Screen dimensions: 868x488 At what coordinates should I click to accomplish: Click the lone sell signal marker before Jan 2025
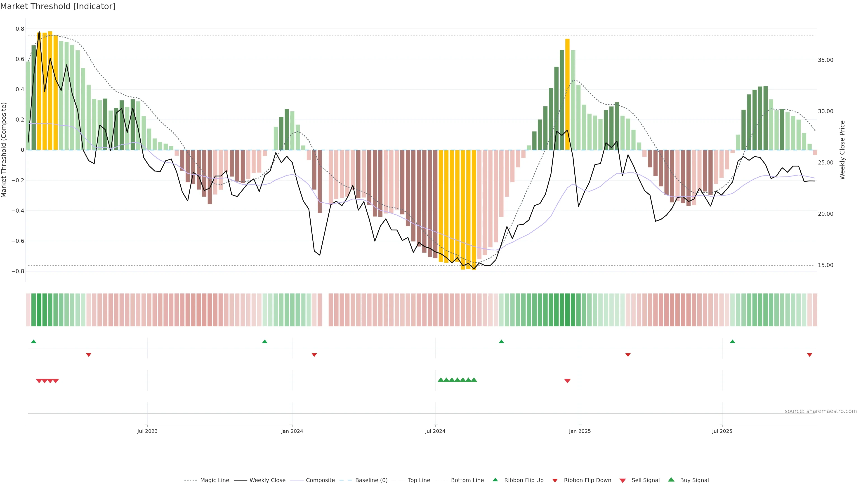tap(567, 381)
